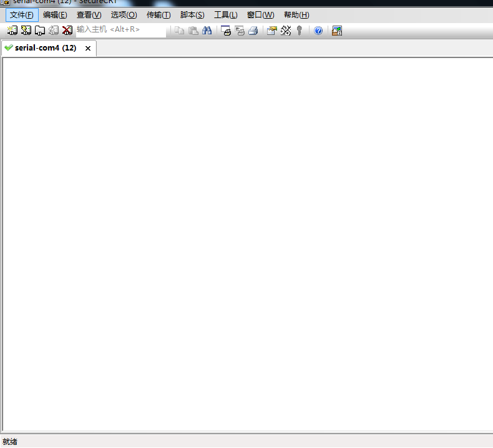This screenshot has width=493, height=448.
Task: Open the 文件(F) menu
Action: [22, 15]
